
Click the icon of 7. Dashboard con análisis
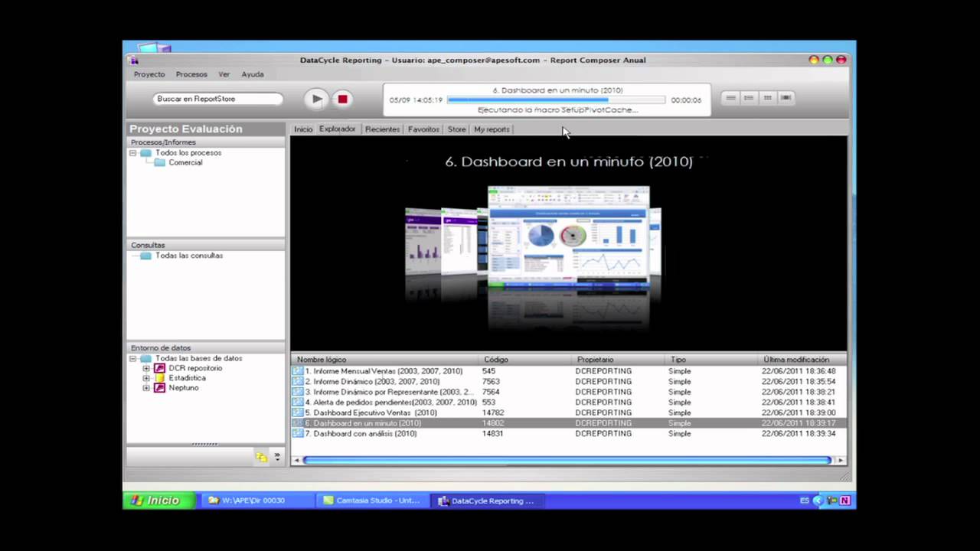(298, 433)
